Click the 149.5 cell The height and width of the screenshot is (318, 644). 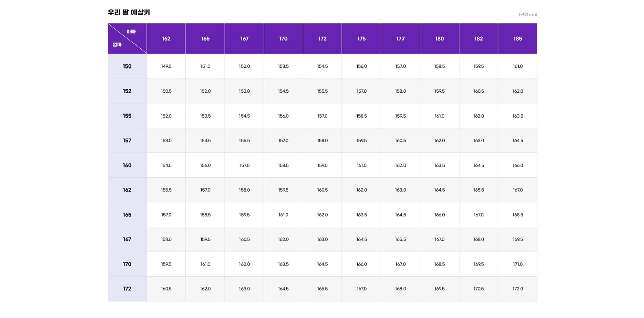pos(166,66)
